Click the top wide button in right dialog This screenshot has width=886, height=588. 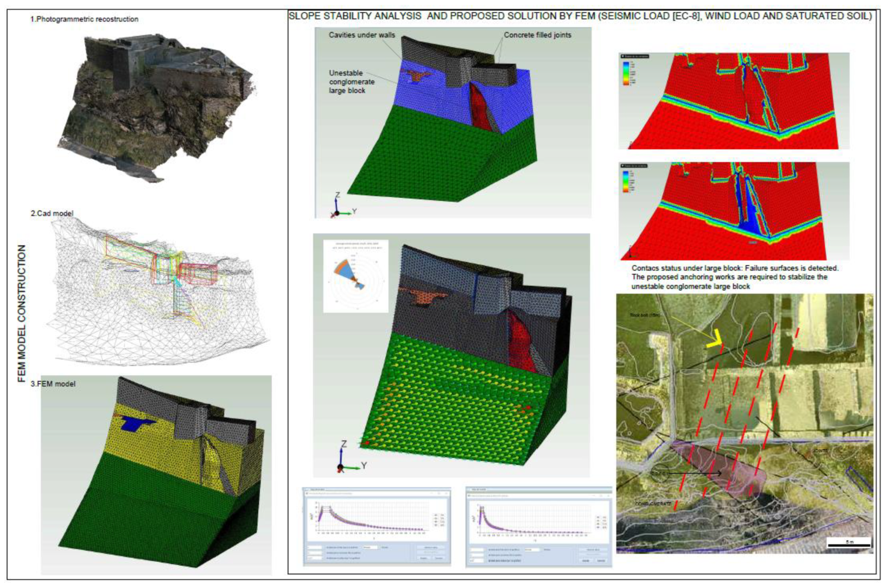pyautogui.click(x=593, y=550)
